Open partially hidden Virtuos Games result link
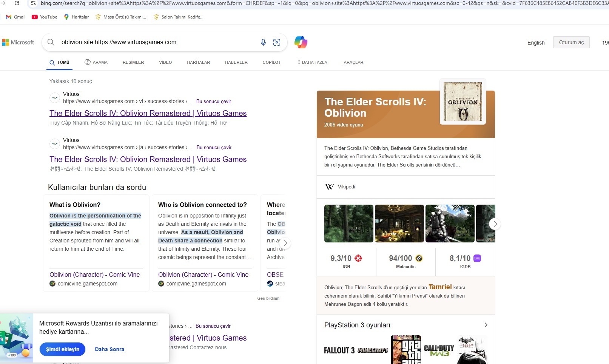 click(208, 338)
